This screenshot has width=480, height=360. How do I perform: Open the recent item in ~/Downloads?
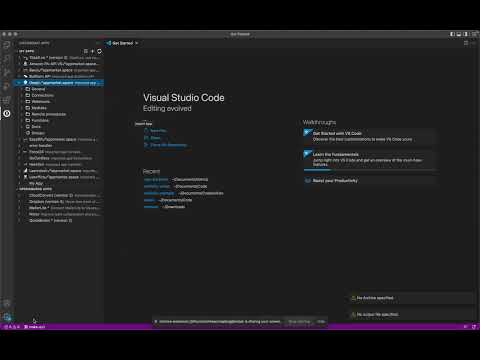click(x=151, y=207)
